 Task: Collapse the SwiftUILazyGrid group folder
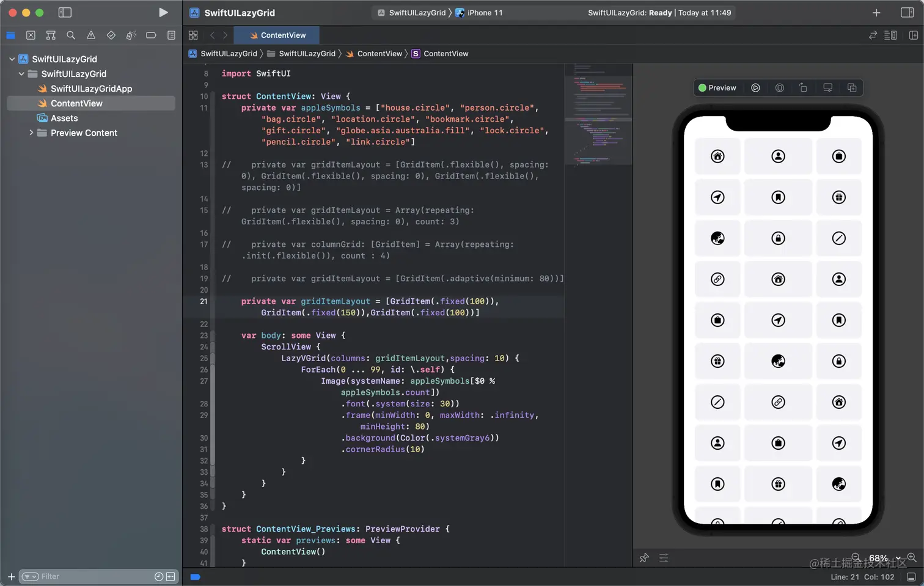(21, 74)
